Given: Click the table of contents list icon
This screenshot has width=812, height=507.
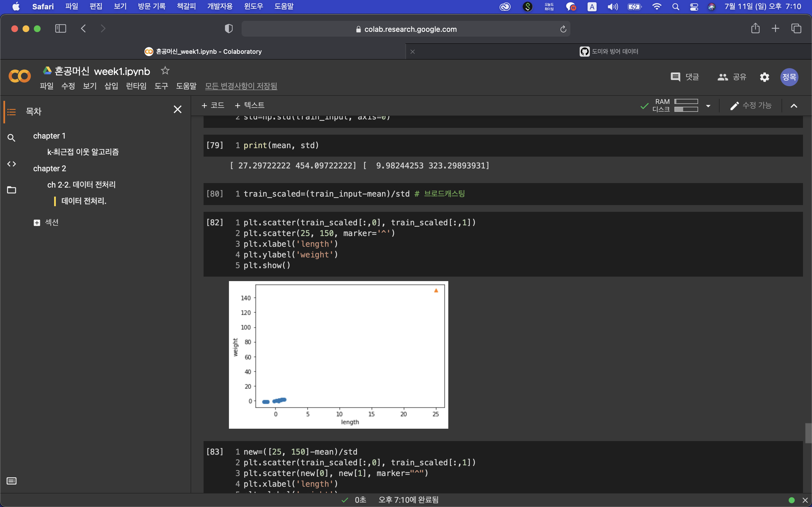Looking at the screenshot, I should coord(11,112).
